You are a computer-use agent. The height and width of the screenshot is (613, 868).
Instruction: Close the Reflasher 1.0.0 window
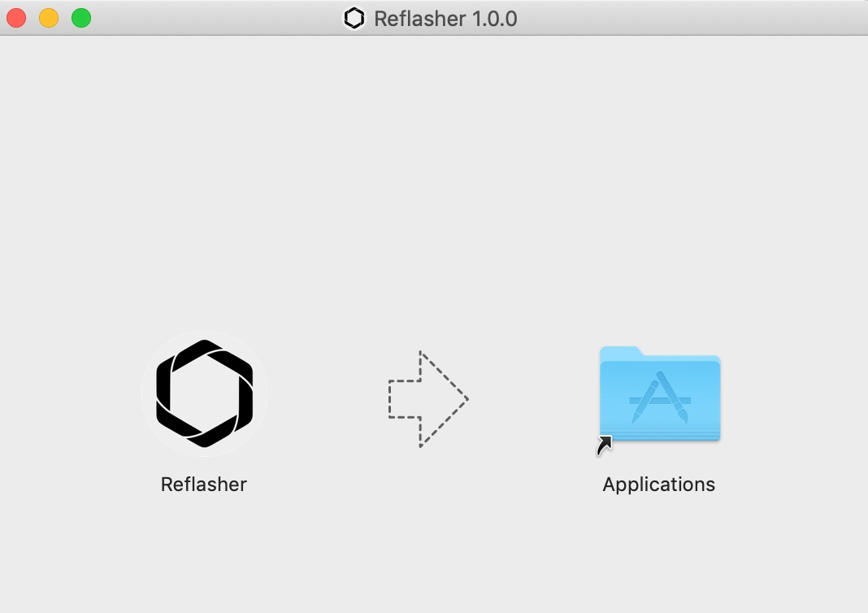[x=16, y=18]
